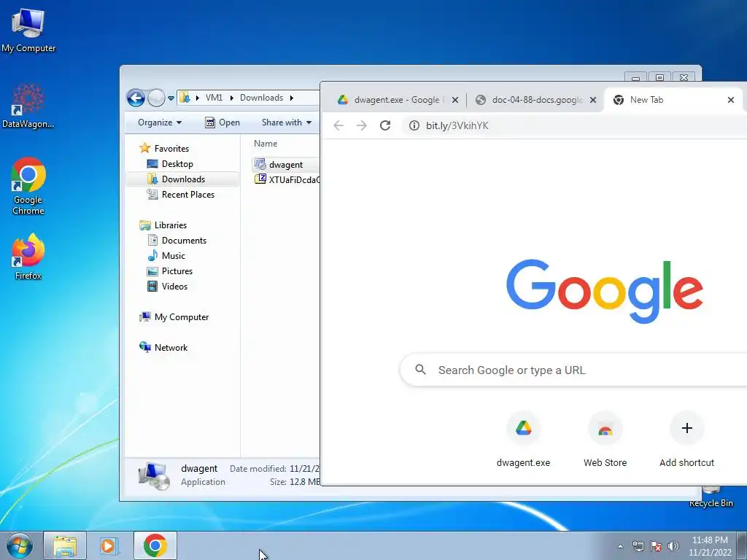The image size is (747, 560).
Task: Click VM1 in the Explorer address path
Action: point(214,98)
